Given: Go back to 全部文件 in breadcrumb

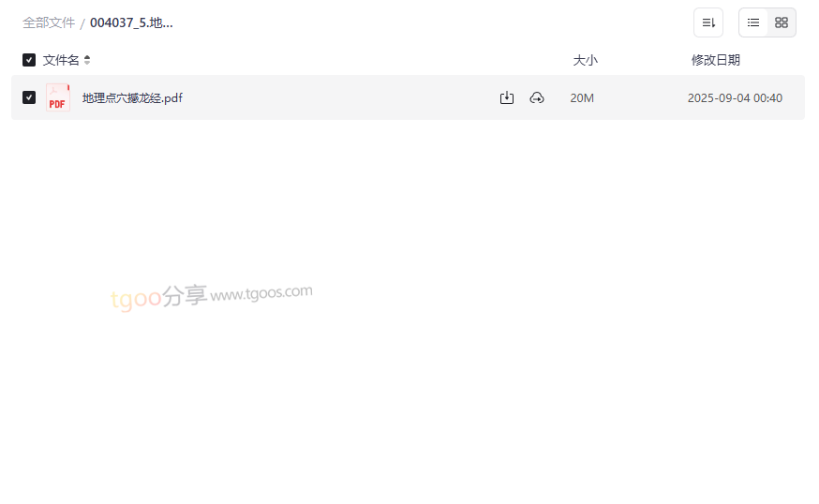Looking at the screenshot, I should [49, 23].
